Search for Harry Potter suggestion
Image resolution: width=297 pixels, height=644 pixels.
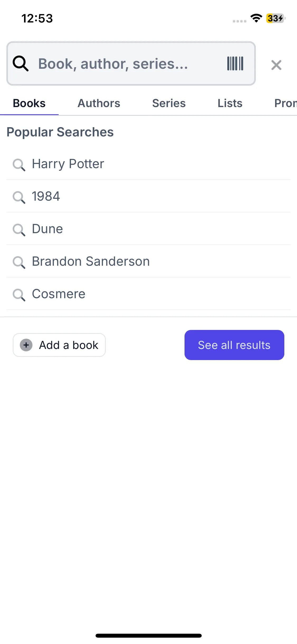(x=68, y=164)
